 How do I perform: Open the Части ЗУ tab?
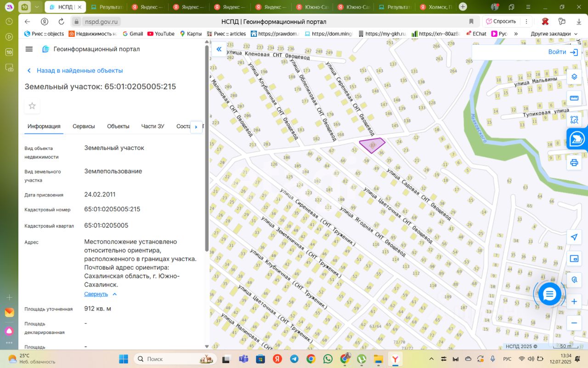[153, 126]
